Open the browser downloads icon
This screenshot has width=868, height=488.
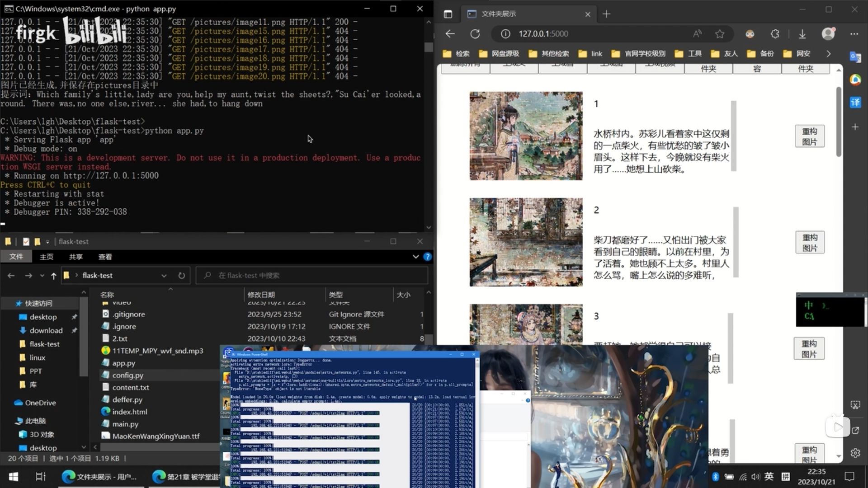pos(802,34)
